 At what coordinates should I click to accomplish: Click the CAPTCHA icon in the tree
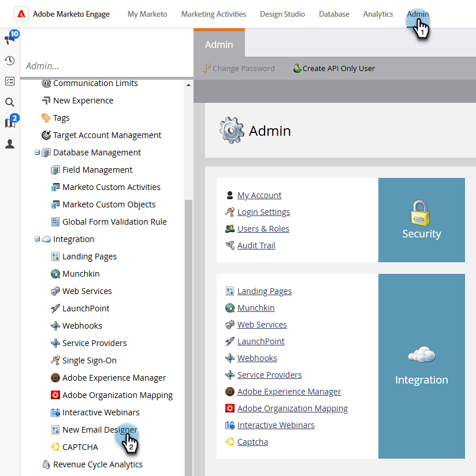(x=55, y=447)
